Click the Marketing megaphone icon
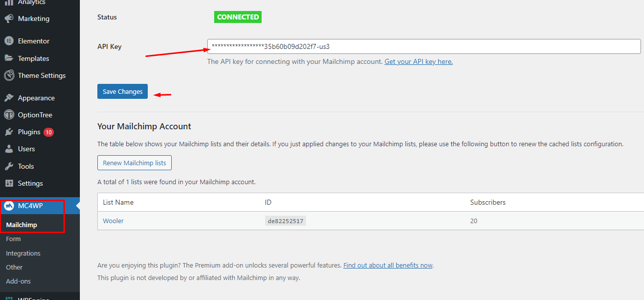The image size is (644, 300). click(x=9, y=18)
